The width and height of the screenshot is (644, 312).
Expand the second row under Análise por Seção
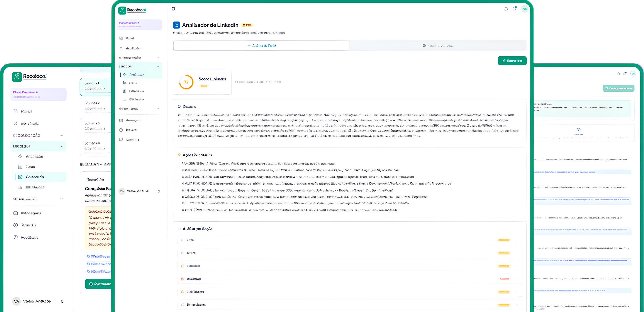350,253
